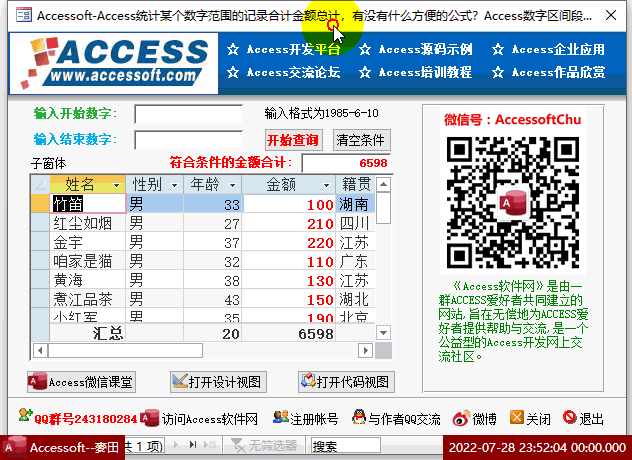Focus the 输入结束数字 input box
This screenshot has width=632, height=460.
[189, 140]
